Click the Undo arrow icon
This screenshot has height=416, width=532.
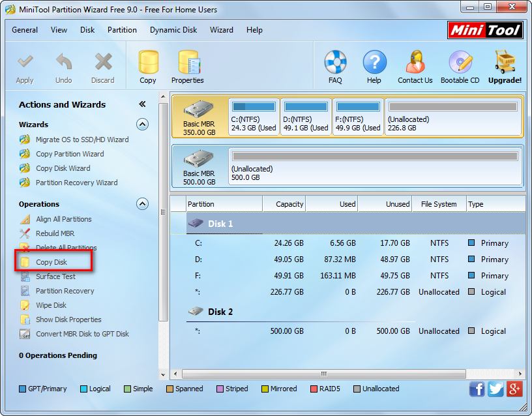point(64,62)
